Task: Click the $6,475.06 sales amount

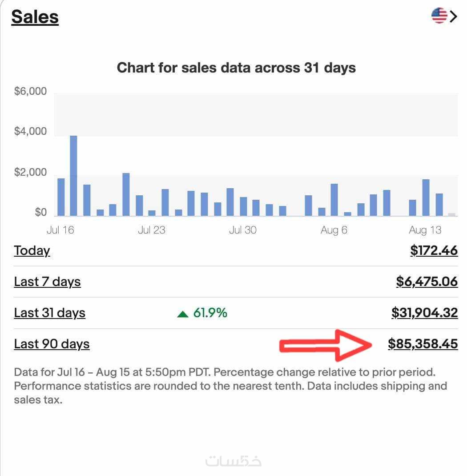Action: point(427,282)
